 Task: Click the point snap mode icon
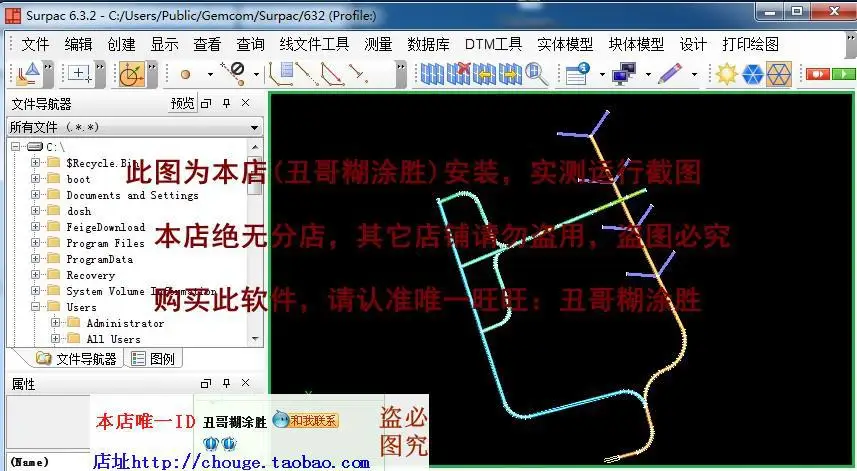186,74
